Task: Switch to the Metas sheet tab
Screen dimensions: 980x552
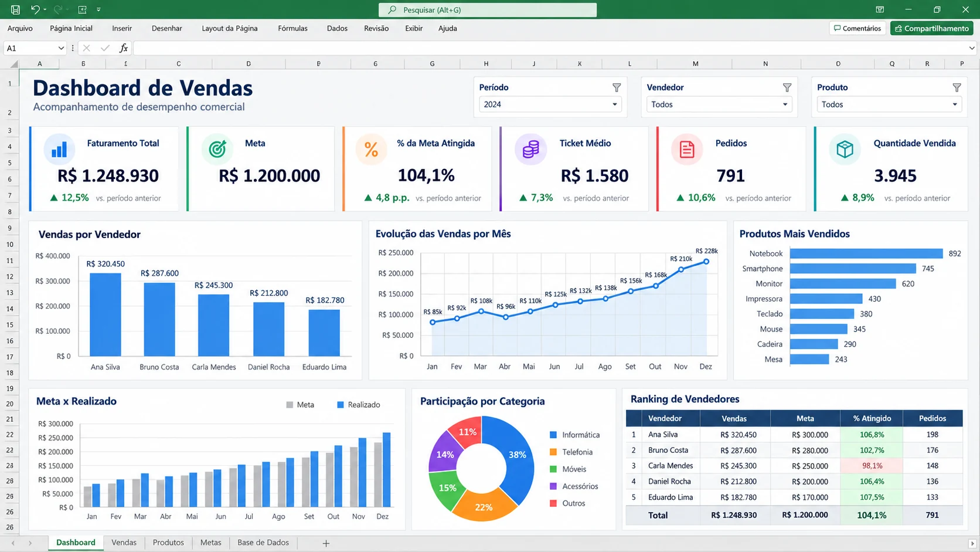Action: (210, 543)
